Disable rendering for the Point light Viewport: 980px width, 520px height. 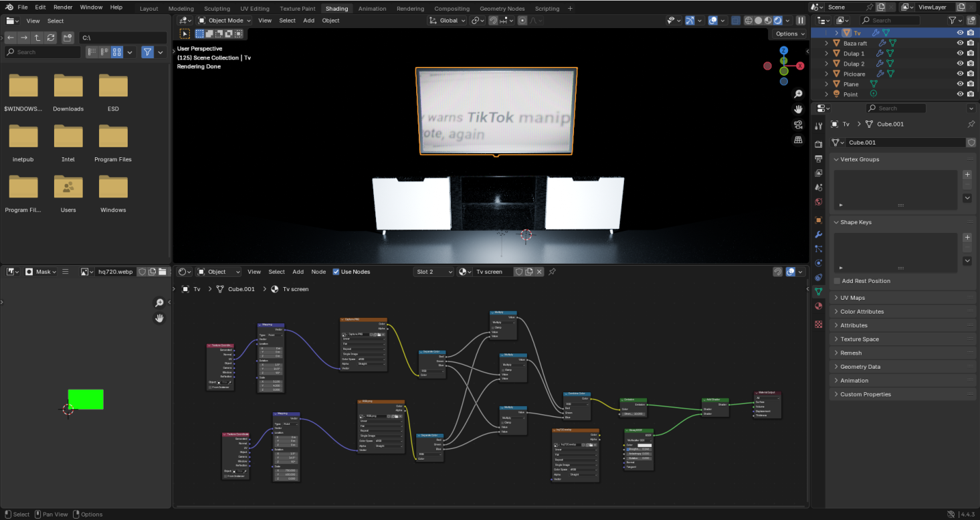[x=971, y=94]
